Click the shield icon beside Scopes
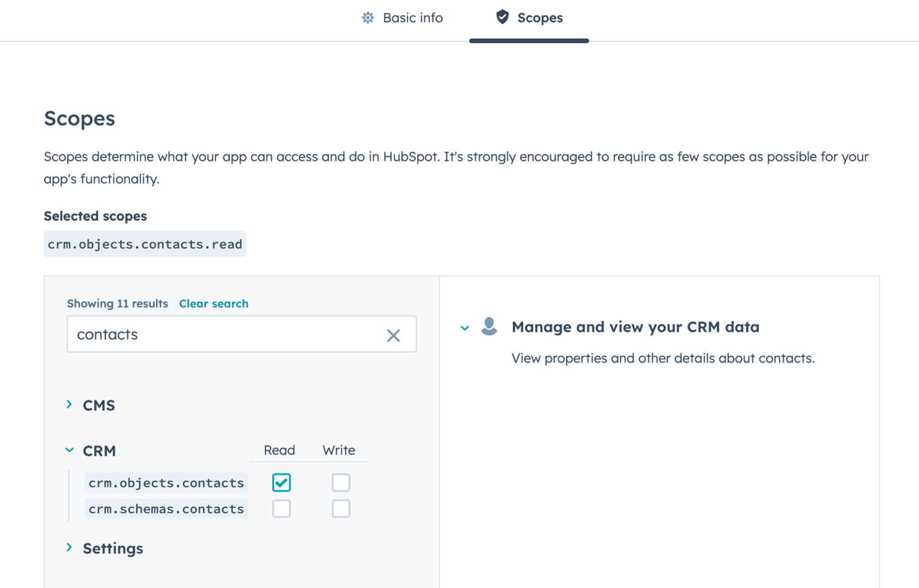The width and height of the screenshot is (919, 588). click(x=503, y=17)
